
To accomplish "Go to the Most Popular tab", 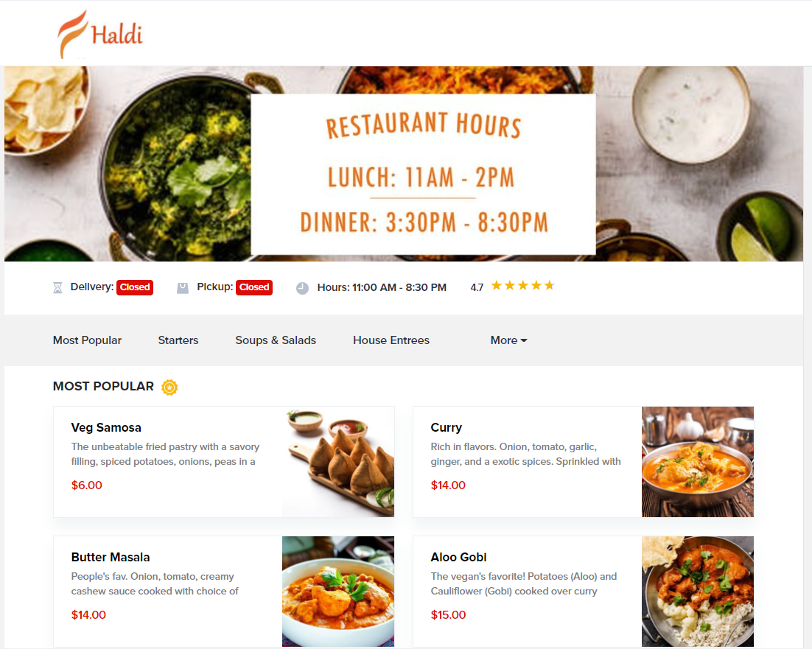I will click(87, 340).
